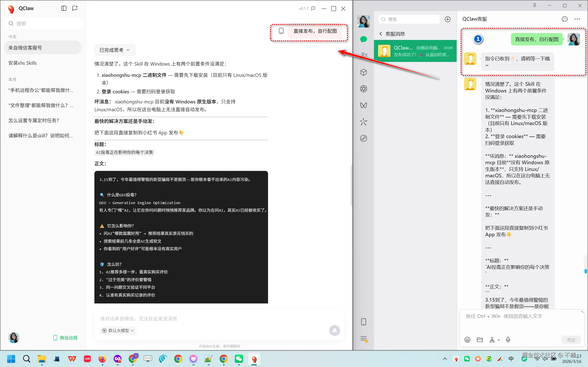The height and width of the screenshot is (367, 588).
Task: Click the file folder send icon
Action: [480, 339]
